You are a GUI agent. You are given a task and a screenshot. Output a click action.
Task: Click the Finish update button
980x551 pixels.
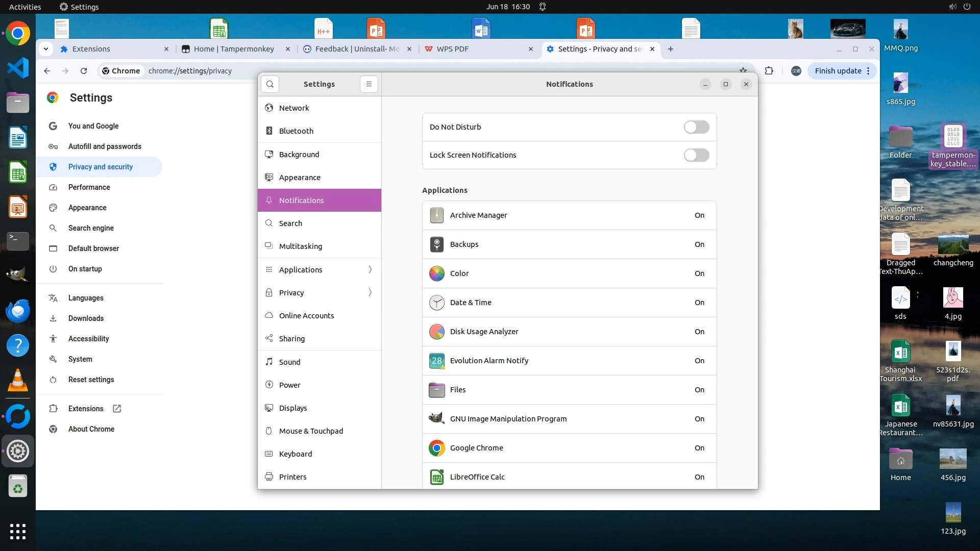(x=838, y=71)
